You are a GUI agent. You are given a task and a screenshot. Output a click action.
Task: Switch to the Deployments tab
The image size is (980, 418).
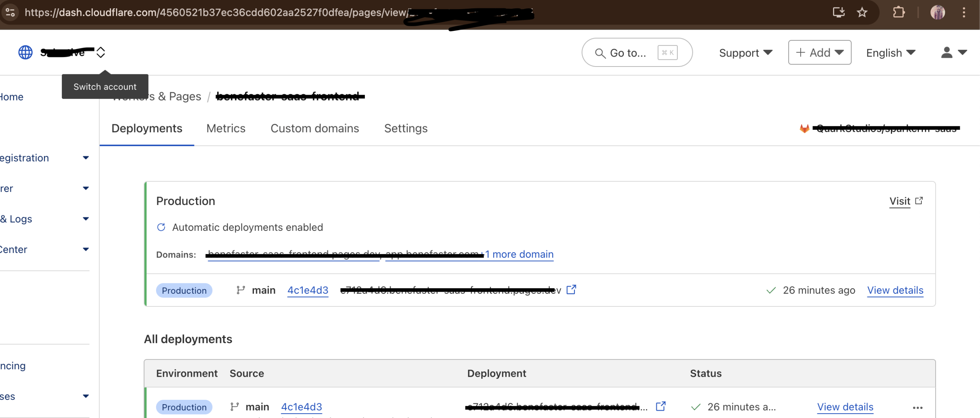click(x=147, y=128)
